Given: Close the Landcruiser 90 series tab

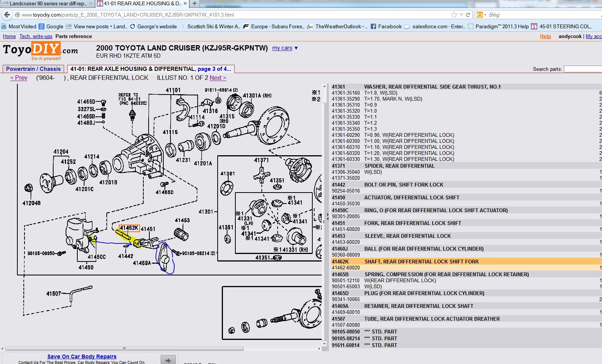Looking at the screenshot, I should 91,3.
